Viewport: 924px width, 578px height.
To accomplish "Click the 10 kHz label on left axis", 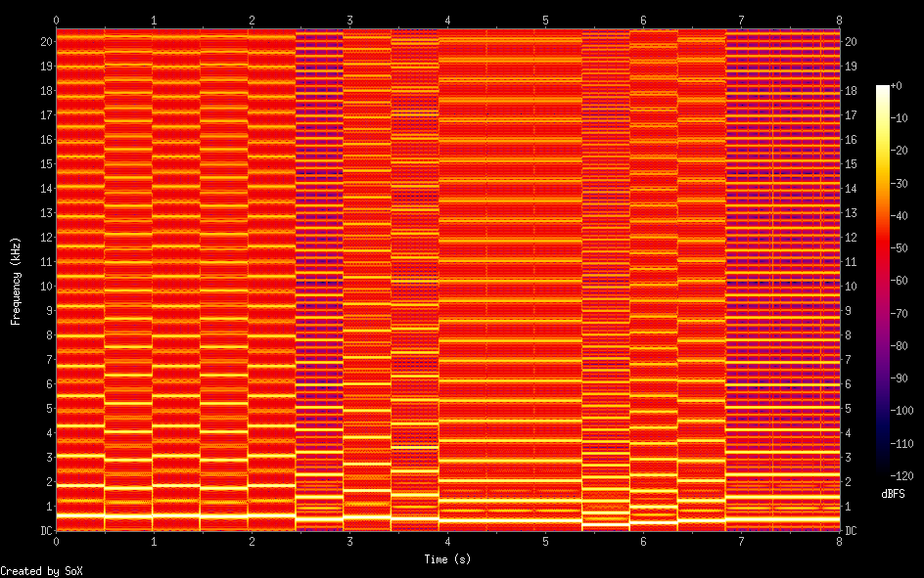I will point(44,287).
